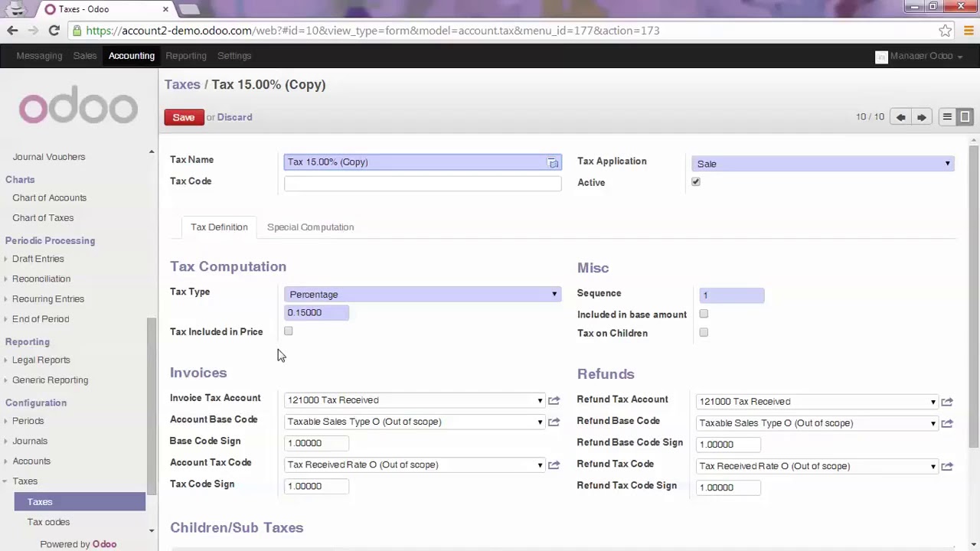The height and width of the screenshot is (551, 980).
Task: Open Messaging top menu
Action: click(x=39, y=56)
